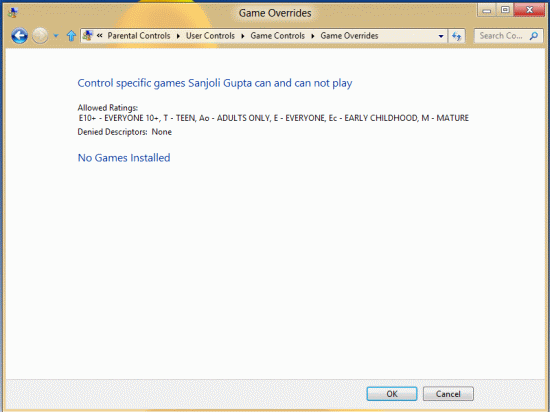Click the ratings list starting 'E10+ - EVERYONE 10+'
The height and width of the screenshot is (412, 550).
point(274,118)
